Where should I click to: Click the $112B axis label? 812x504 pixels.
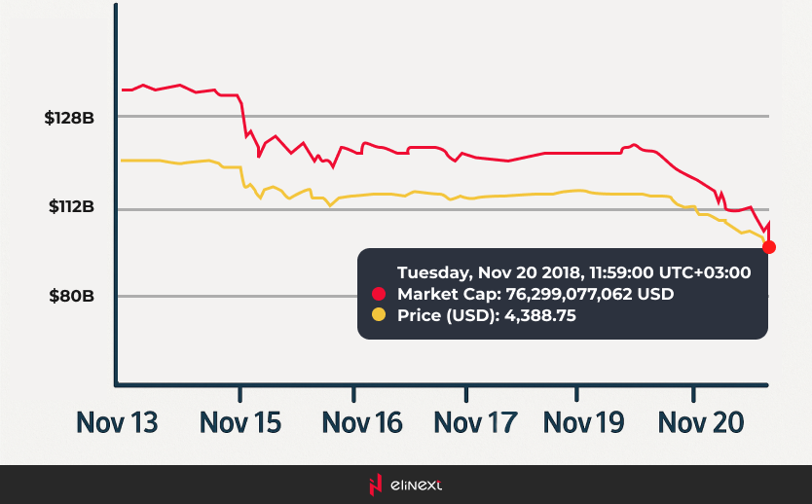point(69,207)
